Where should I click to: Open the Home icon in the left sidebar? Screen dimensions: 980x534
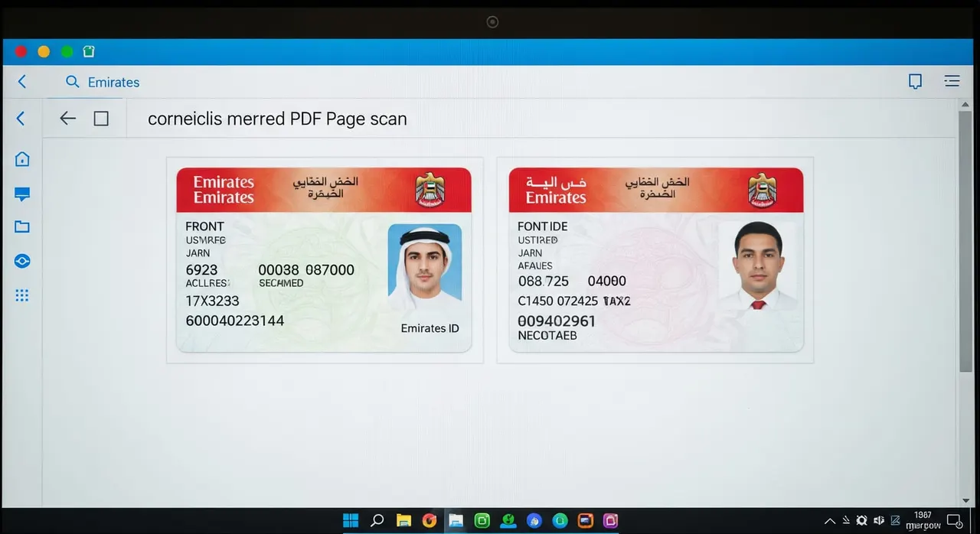pos(22,159)
